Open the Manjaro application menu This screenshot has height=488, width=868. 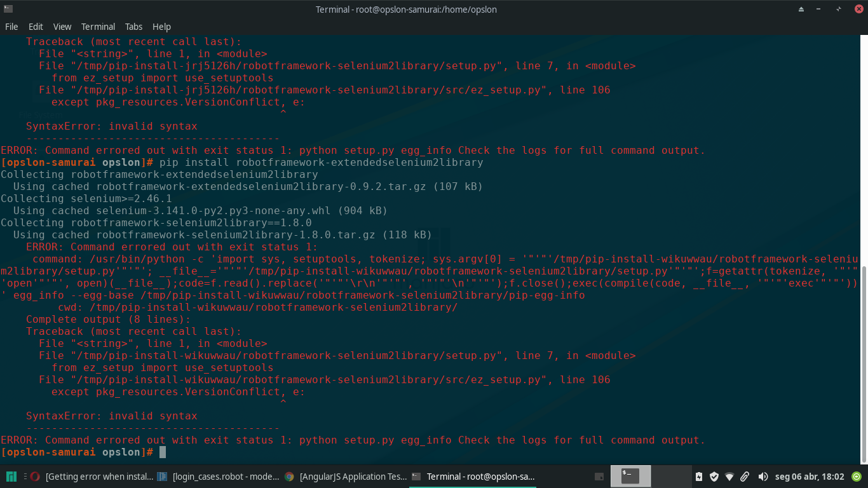(11, 477)
